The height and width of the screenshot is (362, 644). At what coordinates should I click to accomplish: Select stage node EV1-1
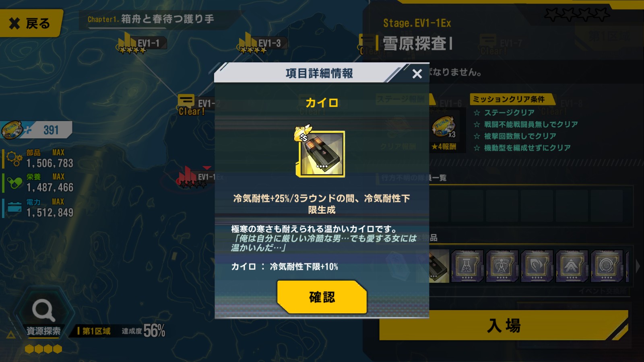point(142,43)
